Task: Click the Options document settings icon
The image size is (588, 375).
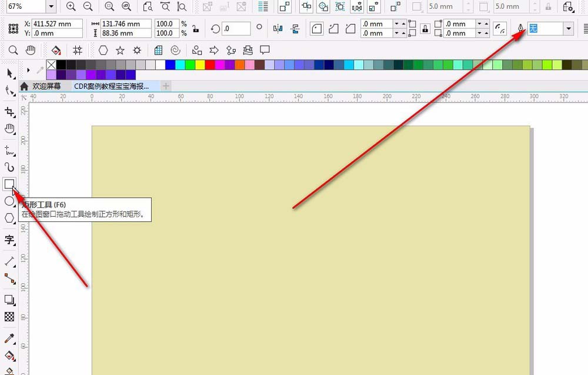Action: (x=568, y=6)
